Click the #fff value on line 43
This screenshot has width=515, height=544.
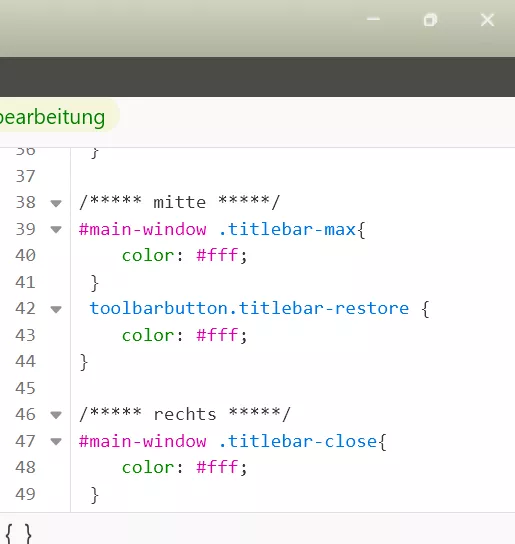tap(217, 335)
